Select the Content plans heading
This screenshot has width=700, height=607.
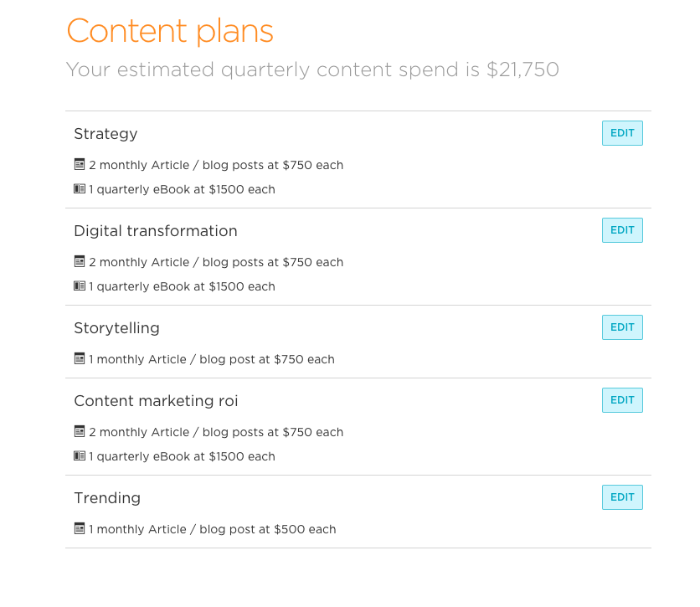(x=170, y=32)
